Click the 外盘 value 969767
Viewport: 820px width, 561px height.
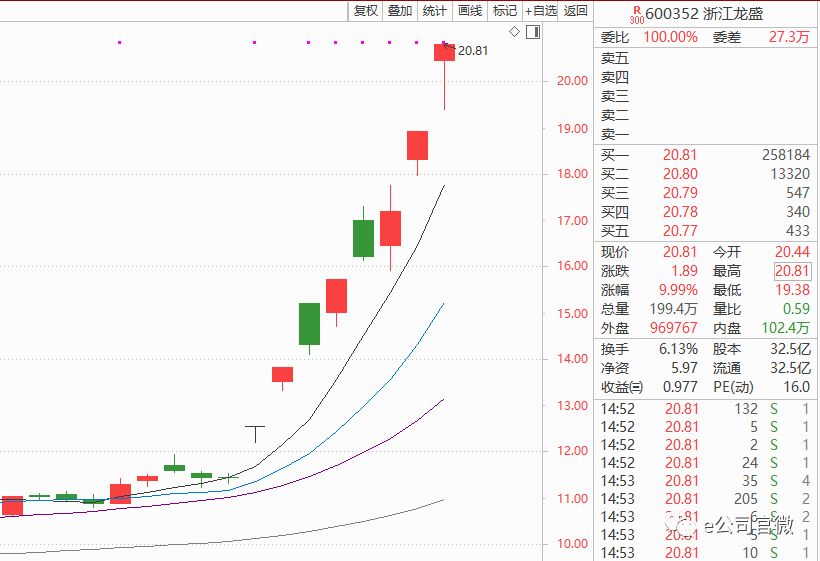click(x=674, y=328)
